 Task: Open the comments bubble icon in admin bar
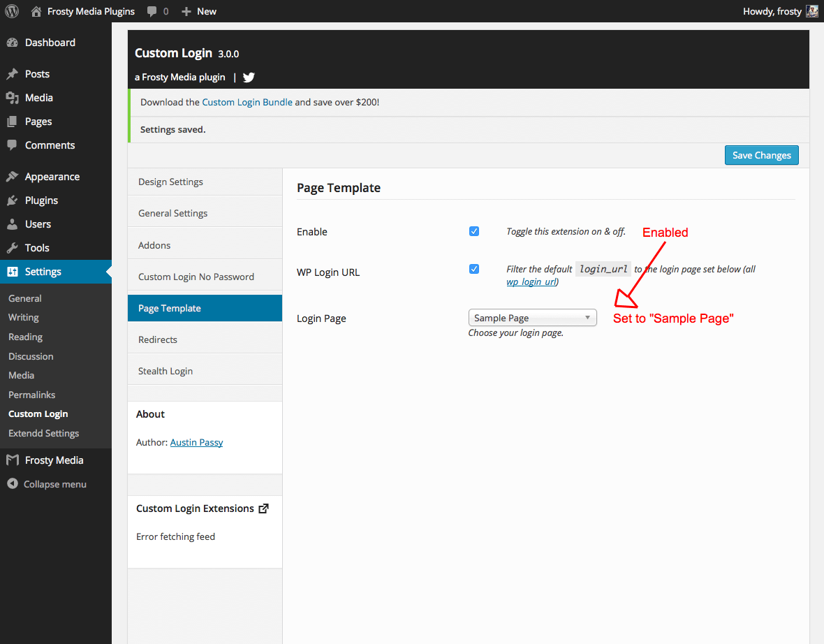[152, 12]
